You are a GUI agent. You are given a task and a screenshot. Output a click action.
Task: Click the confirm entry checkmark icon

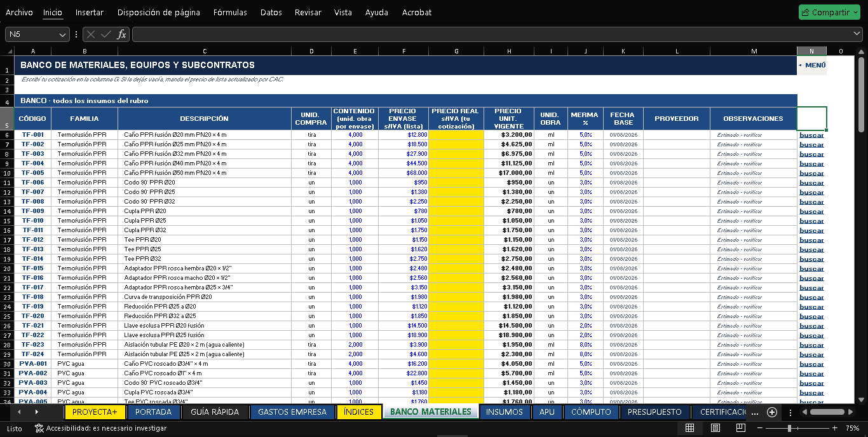point(106,34)
